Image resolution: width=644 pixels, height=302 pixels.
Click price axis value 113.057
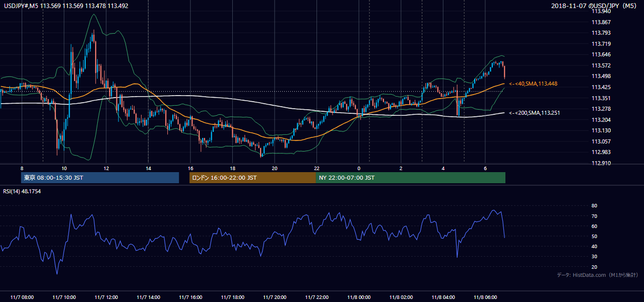601,141
